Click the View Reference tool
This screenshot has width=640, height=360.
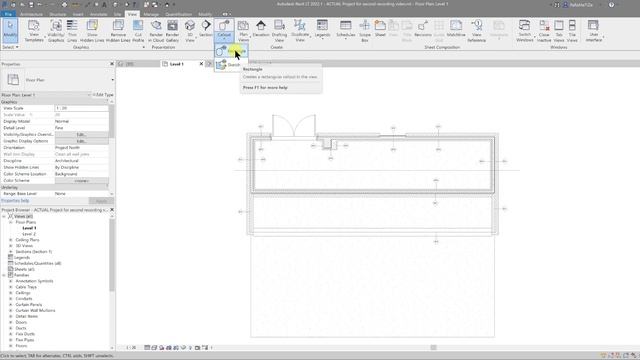point(476,31)
